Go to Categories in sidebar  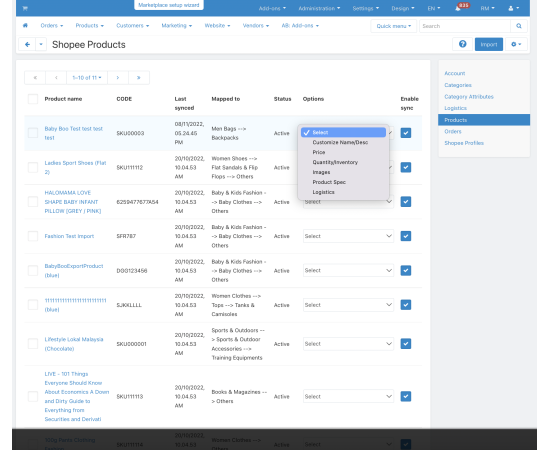click(458, 85)
